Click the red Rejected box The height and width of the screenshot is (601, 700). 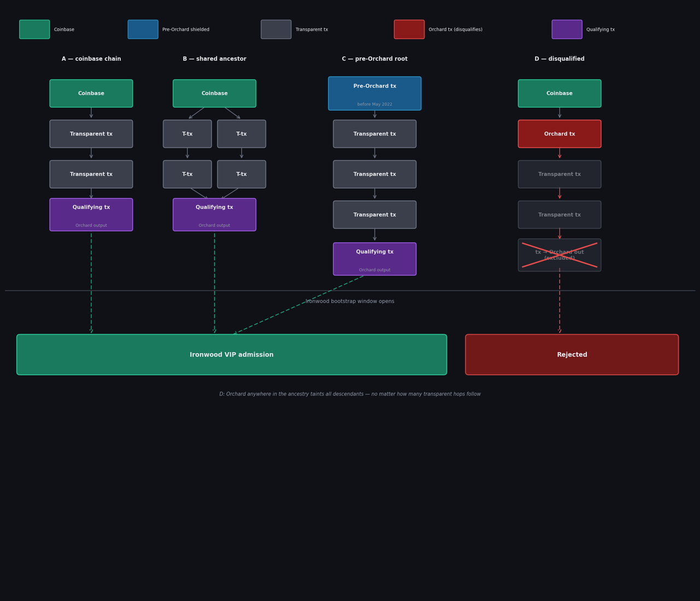click(x=572, y=354)
